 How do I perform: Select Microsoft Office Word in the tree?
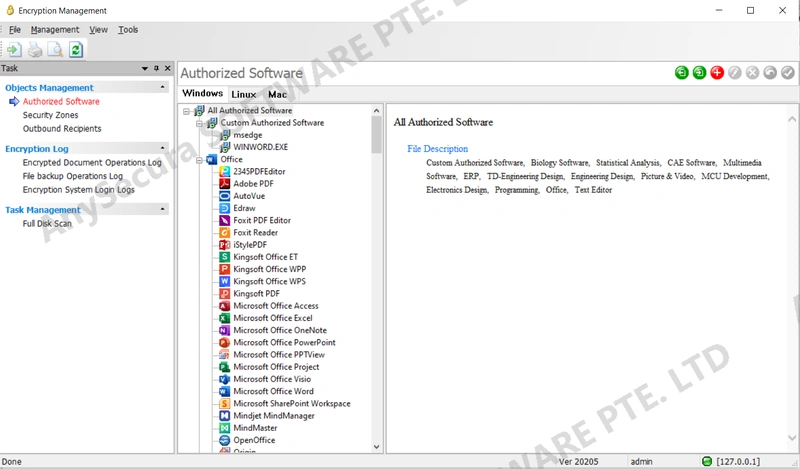(x=273, y=391)
